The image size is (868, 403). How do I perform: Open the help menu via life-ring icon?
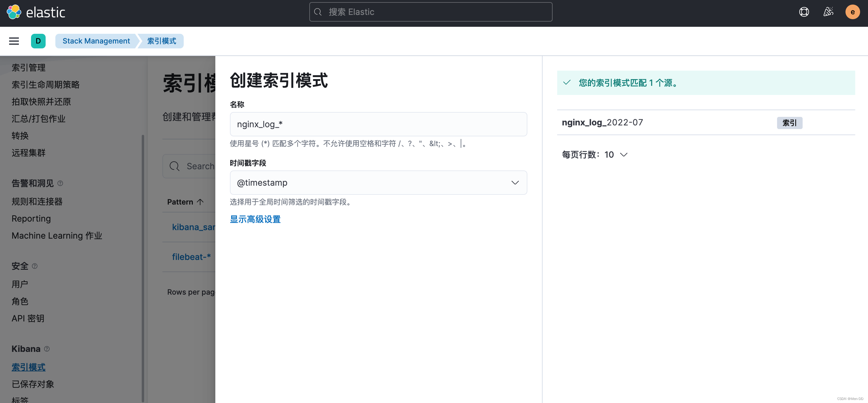click(x=804, y=12)
